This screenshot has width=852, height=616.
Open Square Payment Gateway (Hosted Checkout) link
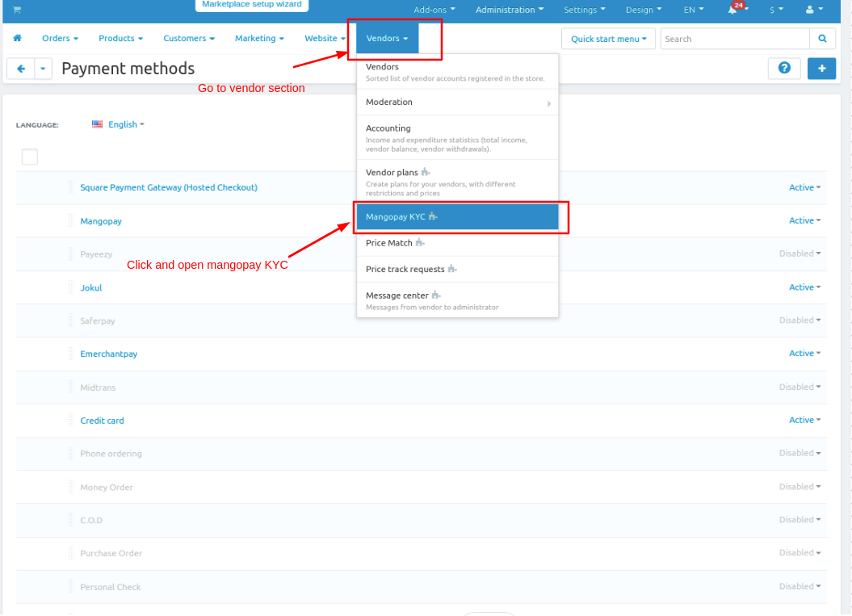point(169,187)
